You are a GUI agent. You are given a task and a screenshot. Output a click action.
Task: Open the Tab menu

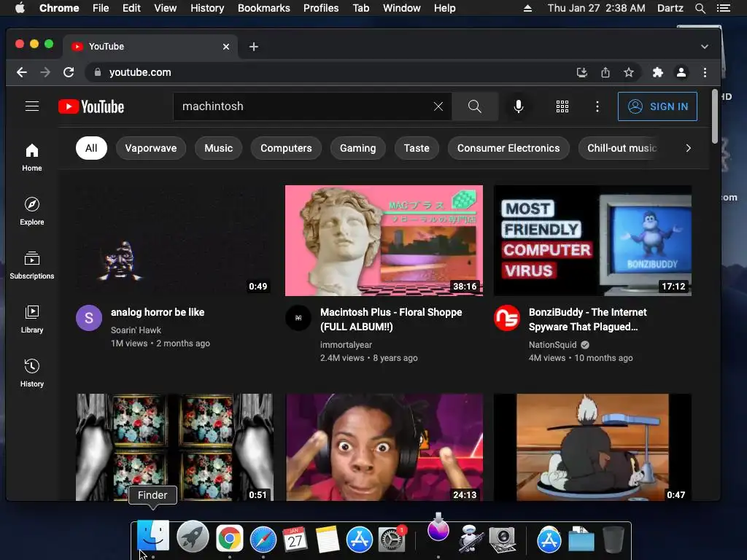360,8
